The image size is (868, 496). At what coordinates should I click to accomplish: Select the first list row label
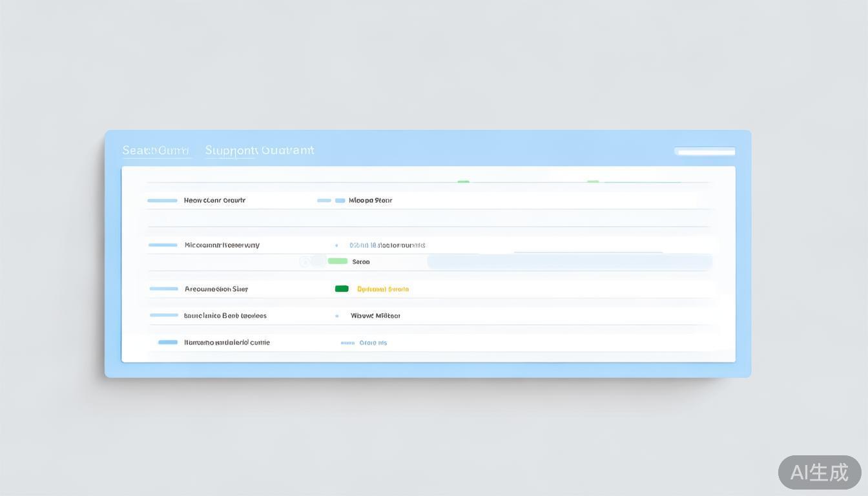[214, 200]
